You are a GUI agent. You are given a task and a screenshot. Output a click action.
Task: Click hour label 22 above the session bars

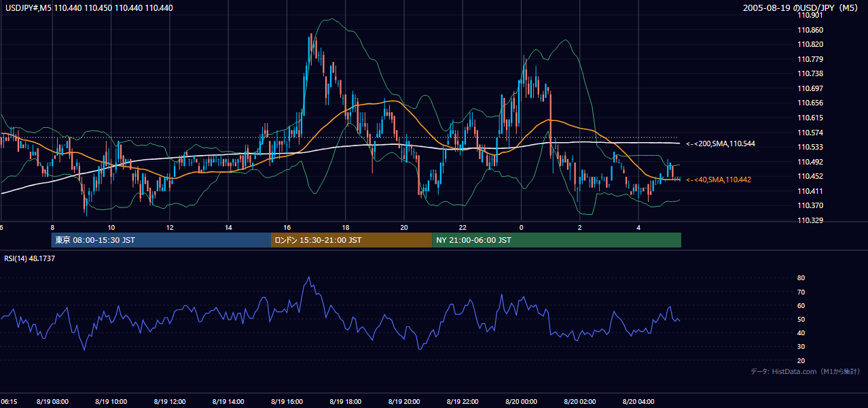(463, 227)
